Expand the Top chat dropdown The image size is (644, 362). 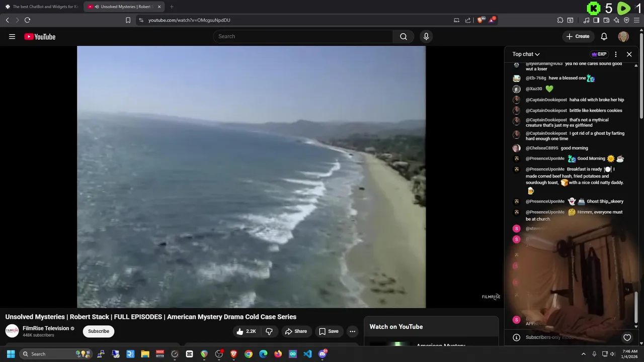tap(526, 54)
